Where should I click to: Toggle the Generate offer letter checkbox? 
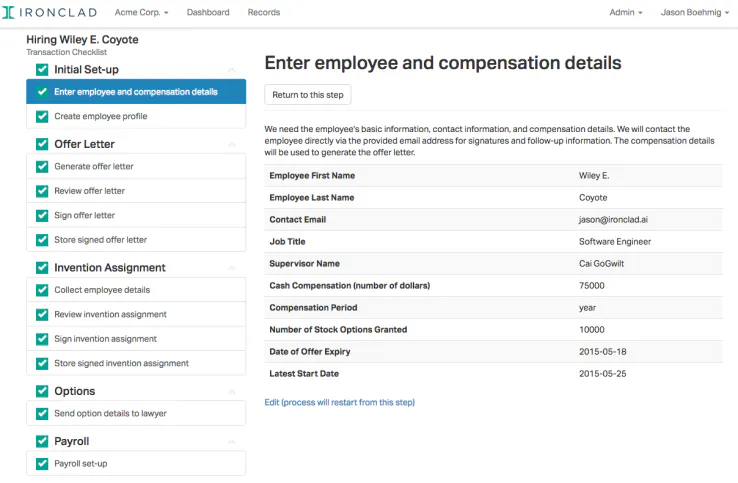[x=42, y=167]
